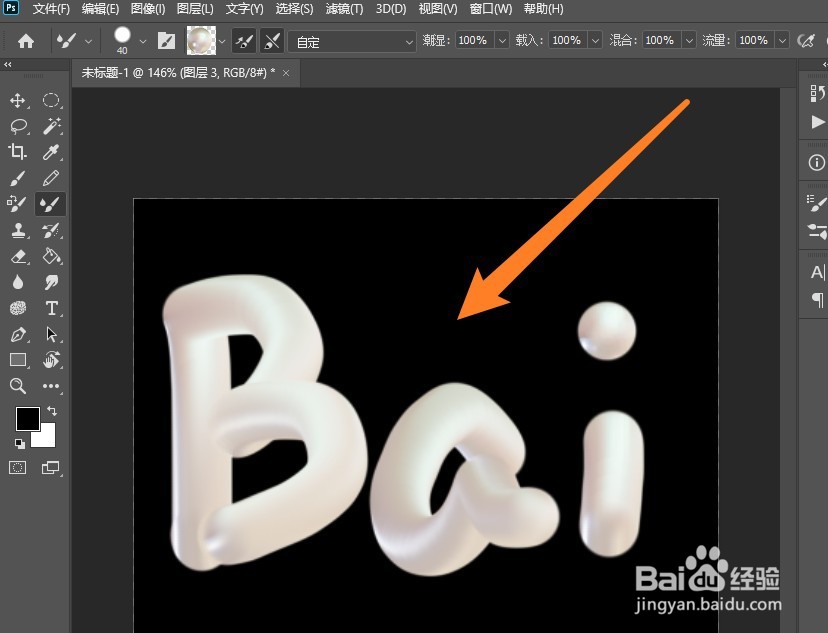Toggle Quick Mask mode

point(17,467)
